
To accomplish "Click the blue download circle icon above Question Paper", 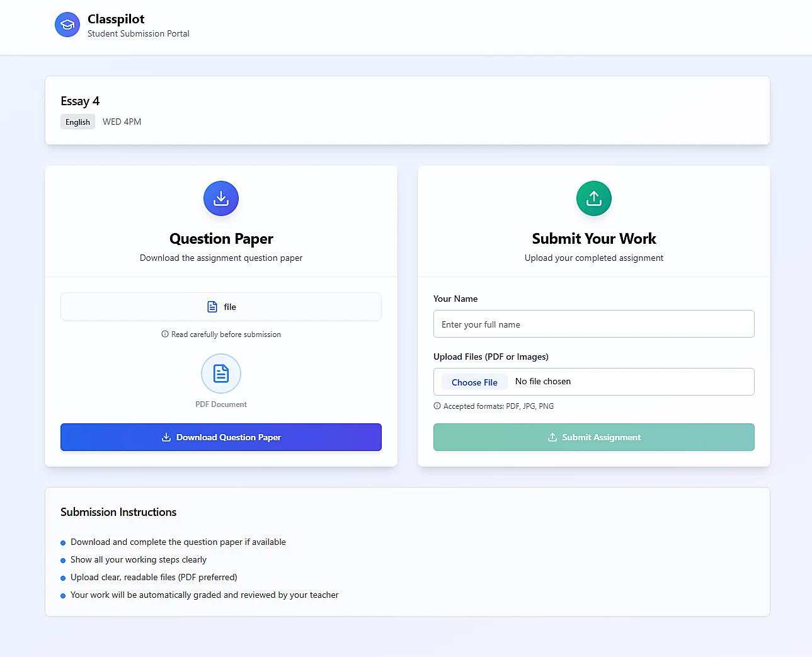I will click(221, 198).
